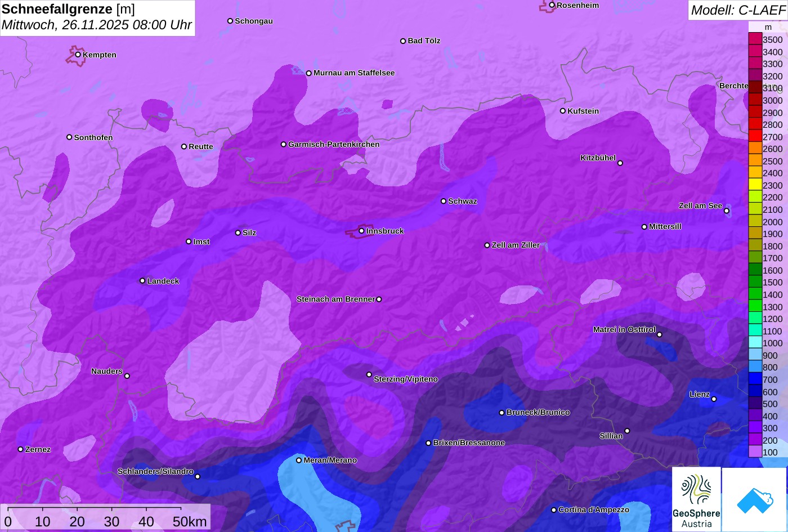Click the 'Sterzing/Vipiteno' place label
The height and width of the screenshot is (532, 788).
(406, 379)
